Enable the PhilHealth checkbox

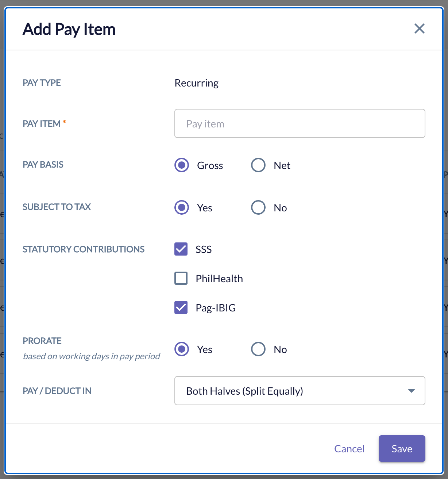click(181, 278)
